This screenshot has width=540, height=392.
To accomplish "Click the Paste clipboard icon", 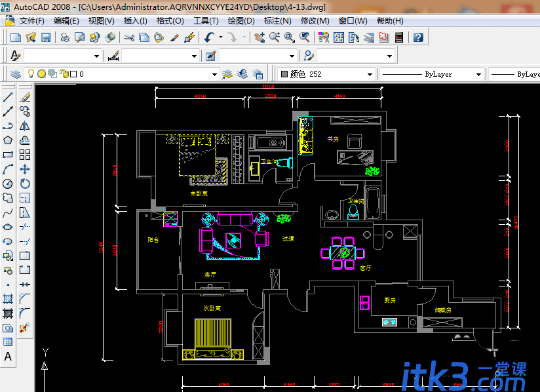I will click(159, 37).
